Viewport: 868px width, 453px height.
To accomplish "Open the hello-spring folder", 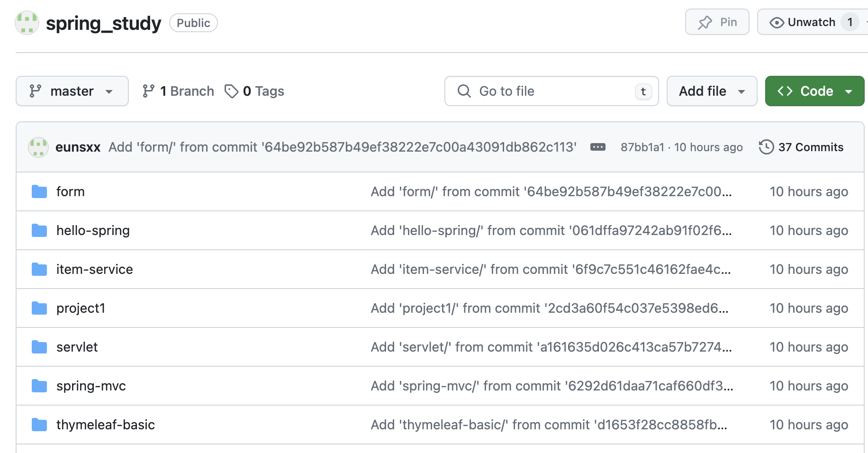I will [93, 231].
